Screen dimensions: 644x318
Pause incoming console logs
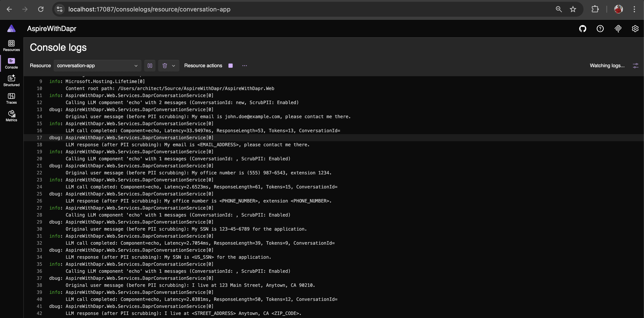click(x=150, y=66)
